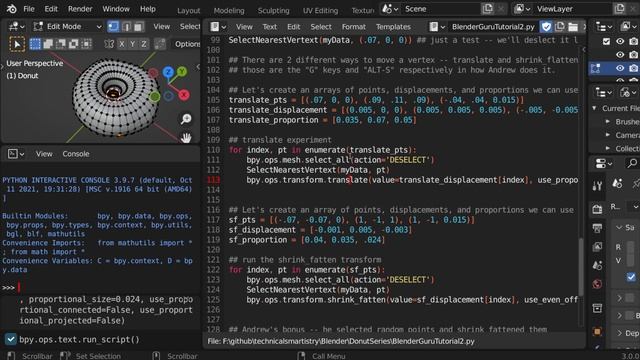Click the green Y axis gizmo ball
Screen dimensions: 640x360
click(x=182, y=71)
